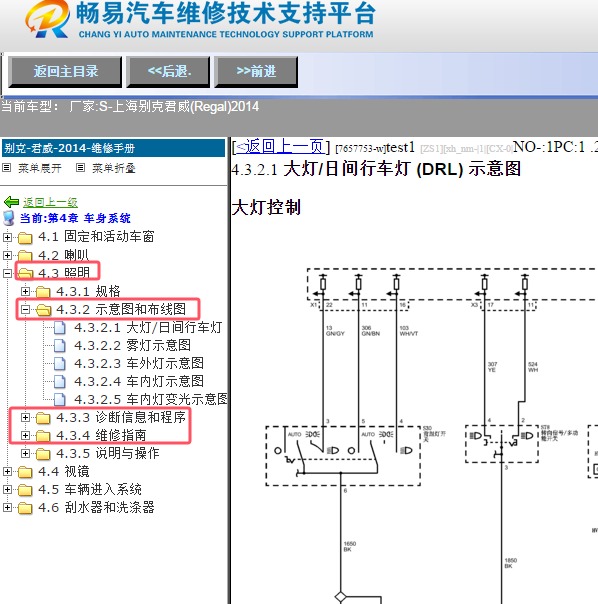Open 4.3.2.4 车内灯示意图 page
This screenshot has height=604, width=598.
pos(139,381)
